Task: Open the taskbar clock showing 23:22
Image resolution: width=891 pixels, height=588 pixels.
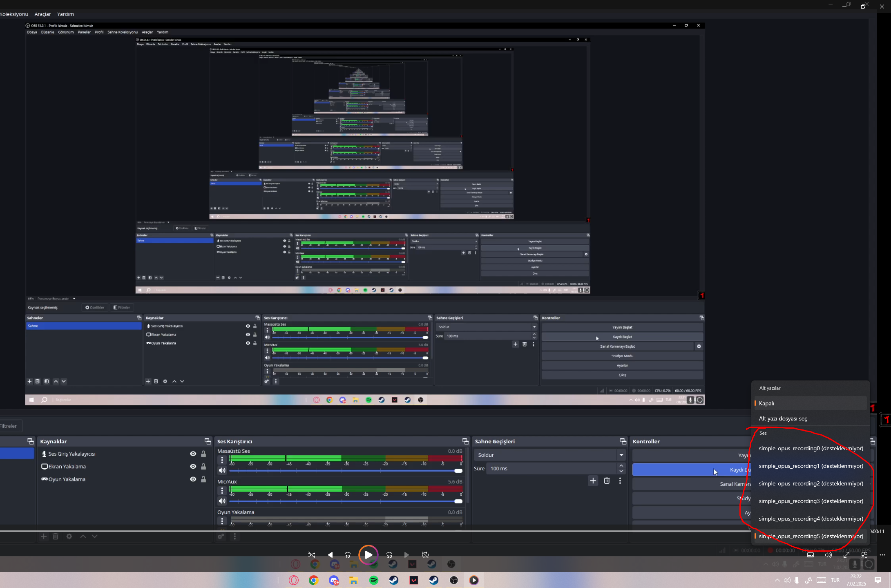Action: click(856, 580)
